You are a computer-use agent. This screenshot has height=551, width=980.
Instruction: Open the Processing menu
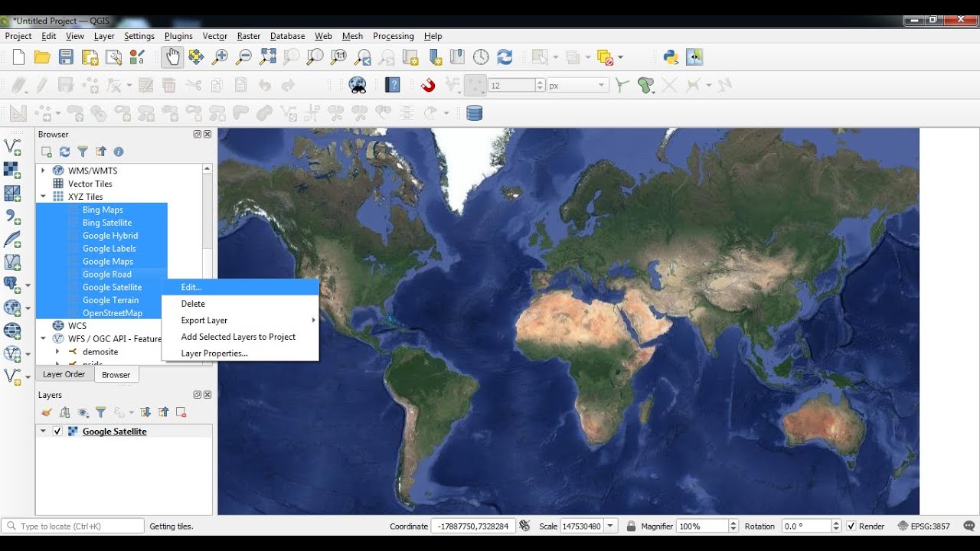[394, 36]
